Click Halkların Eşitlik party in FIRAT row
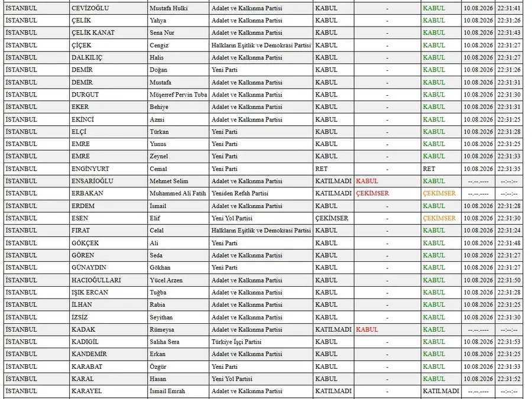The image size is (532, 399). [x=261, y=231]
